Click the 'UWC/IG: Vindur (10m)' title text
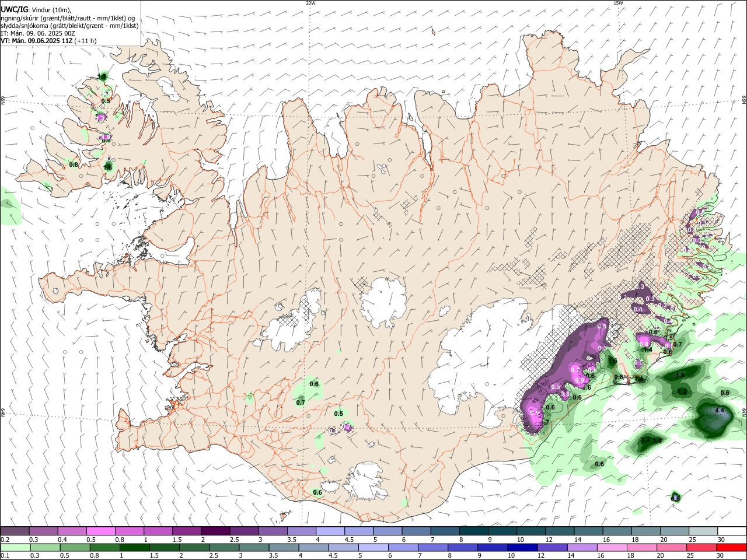Screen dimensions: 747x560 (x=36, y=10)
